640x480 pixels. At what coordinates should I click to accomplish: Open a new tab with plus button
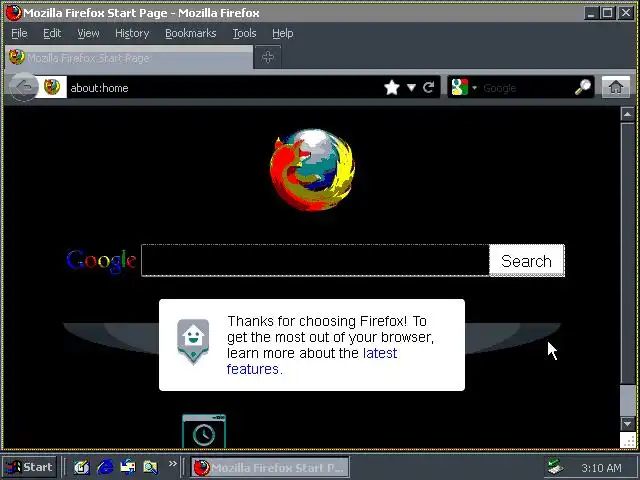click(x=267, y=57)
